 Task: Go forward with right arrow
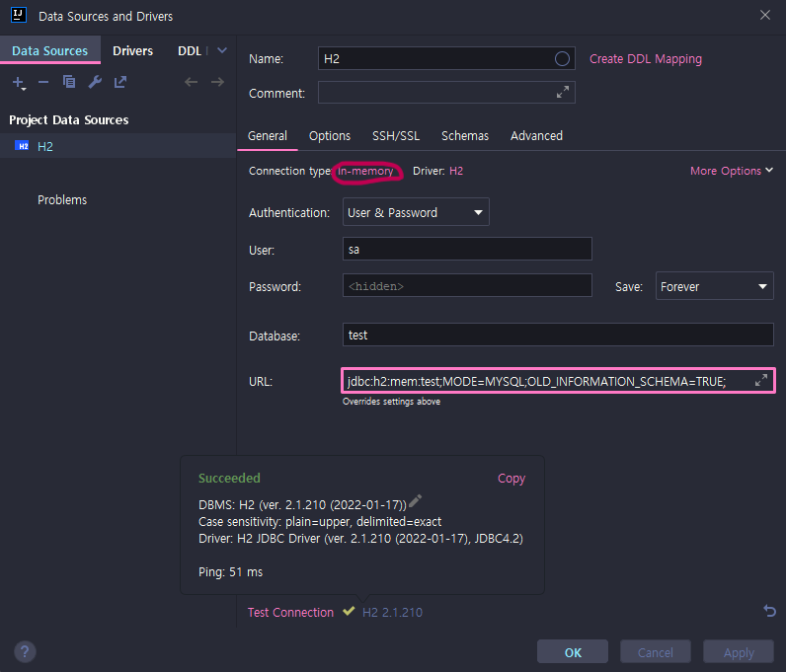click(217, 82)
